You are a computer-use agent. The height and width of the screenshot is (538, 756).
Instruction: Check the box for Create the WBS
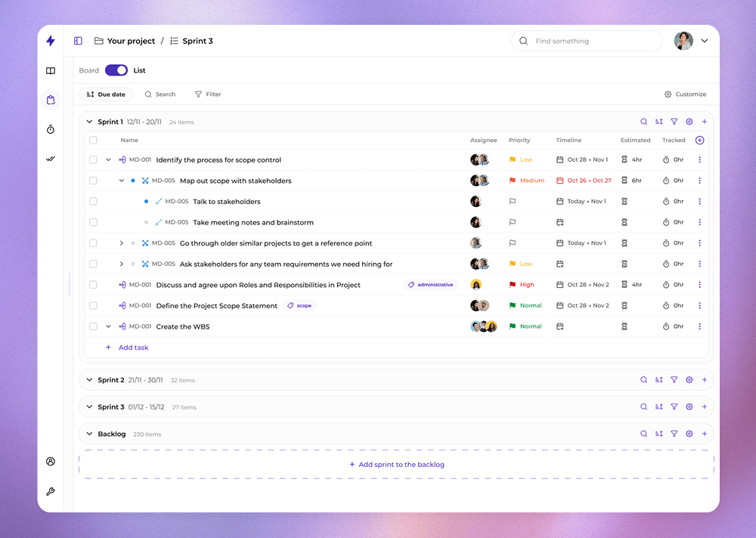pyautogui.click(x=93, y=326)
